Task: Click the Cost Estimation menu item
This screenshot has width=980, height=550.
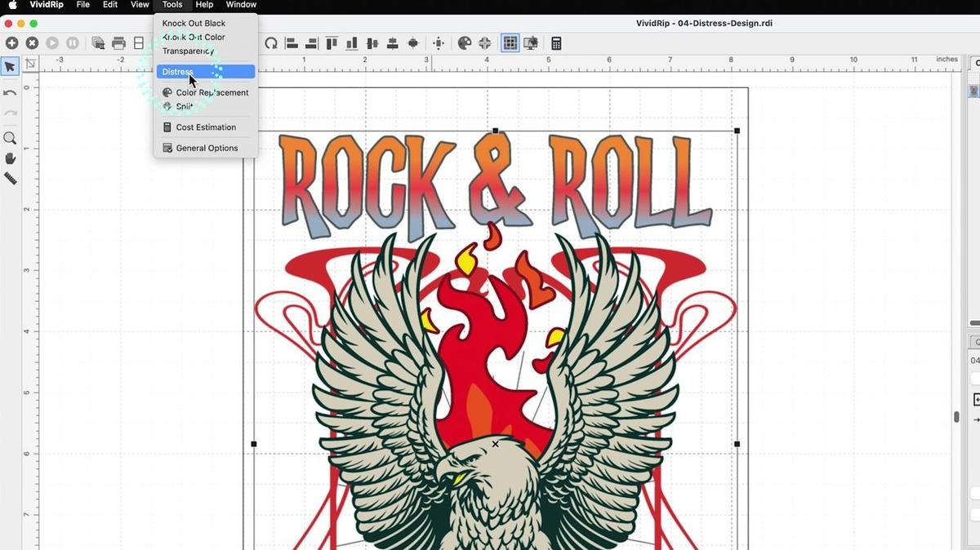Action: pyautogui.click(x=206, y=127)
